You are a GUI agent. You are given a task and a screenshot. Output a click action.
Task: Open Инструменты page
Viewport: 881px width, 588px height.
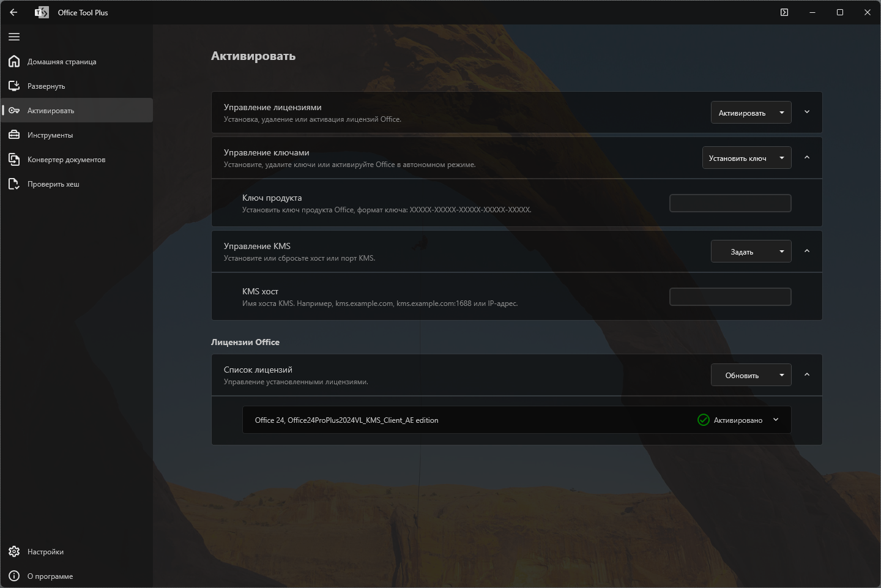pyautogui.click(x=76, y=135)
